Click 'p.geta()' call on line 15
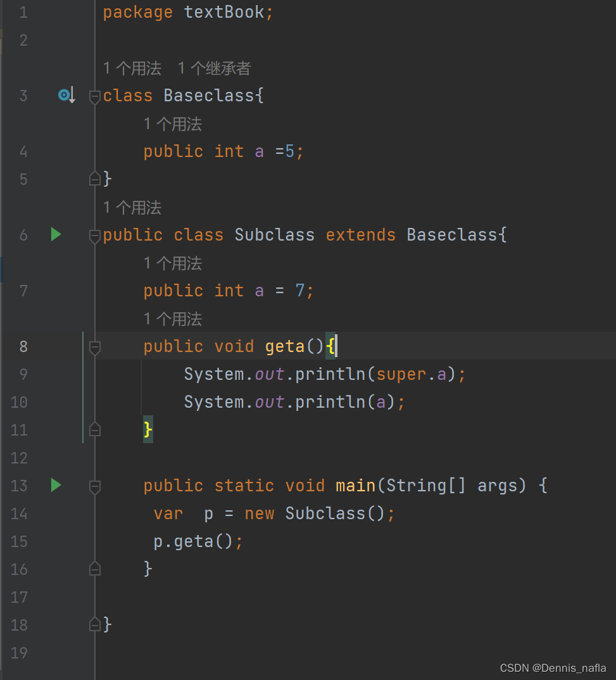Image resolution: width=616 pixels, height=680 pixels. pos(193,541)
